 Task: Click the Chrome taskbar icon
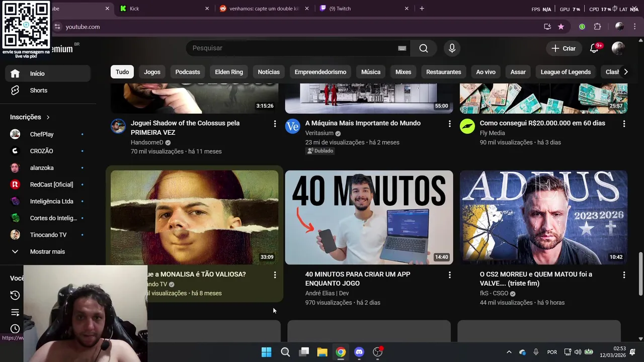pyautogui.click(x=341, y=352)
